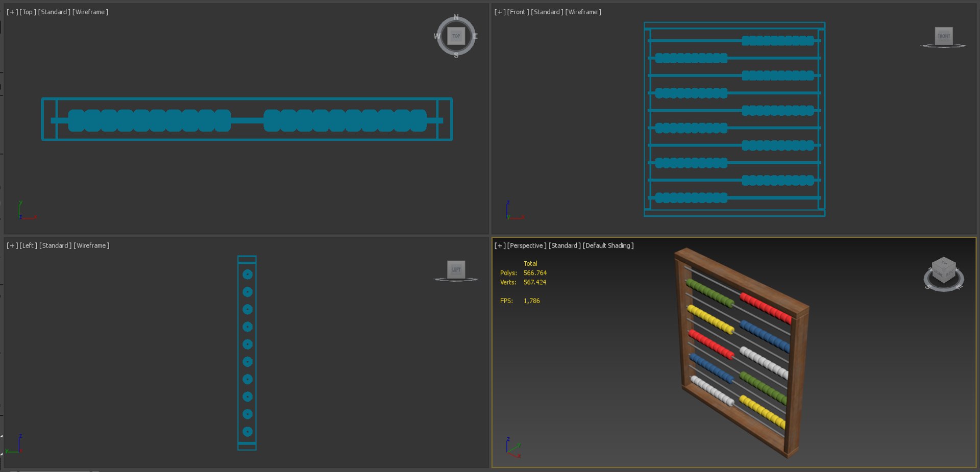Click the Polys value 566.764
980x472 pixels.
coord(535,273)
